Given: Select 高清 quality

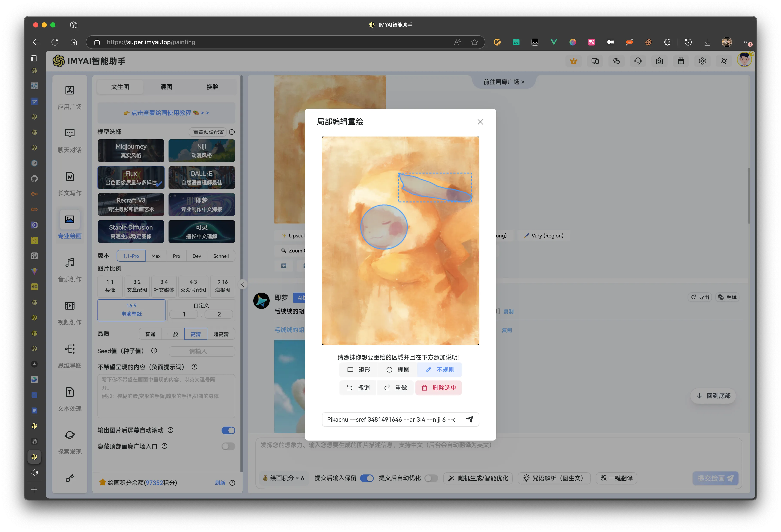Looking at the screenshot, I should [196, 334].
